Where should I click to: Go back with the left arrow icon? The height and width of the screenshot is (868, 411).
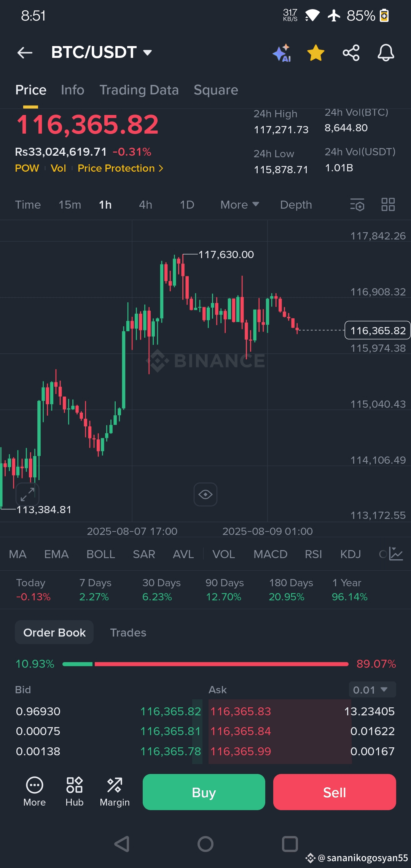point(25,53)
